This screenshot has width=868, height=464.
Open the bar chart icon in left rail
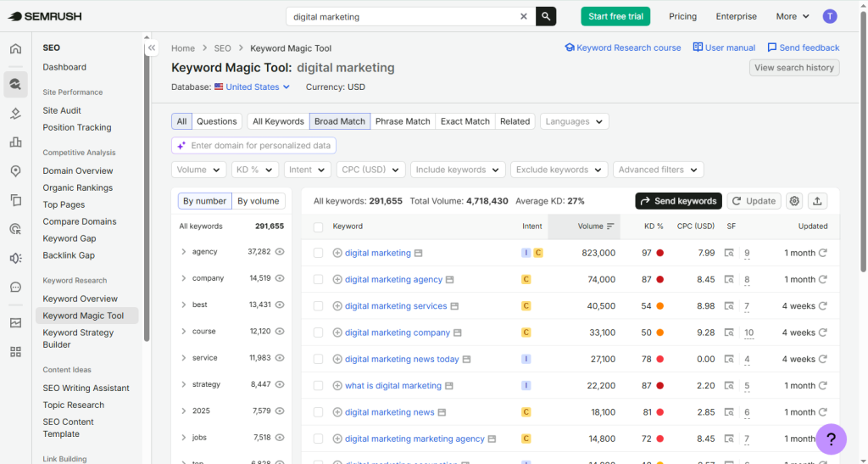pyautogui.click(x=15, y=143)
